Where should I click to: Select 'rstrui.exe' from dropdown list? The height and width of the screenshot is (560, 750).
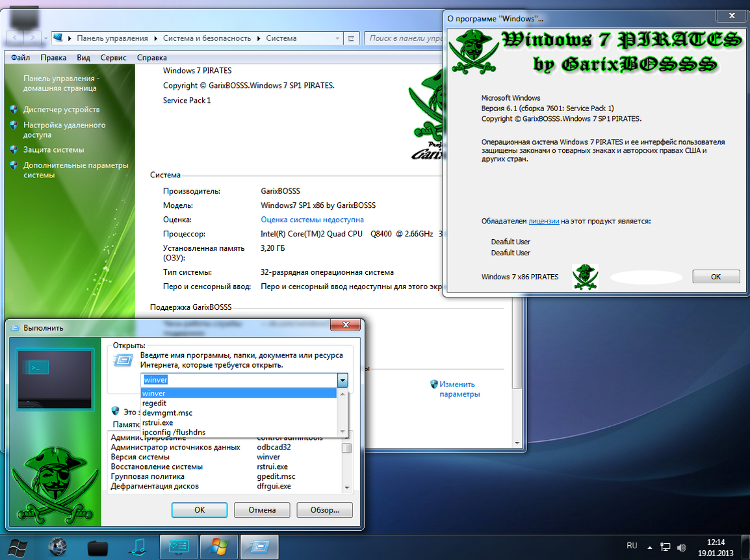pyautogui.click(x=239, y=422)
